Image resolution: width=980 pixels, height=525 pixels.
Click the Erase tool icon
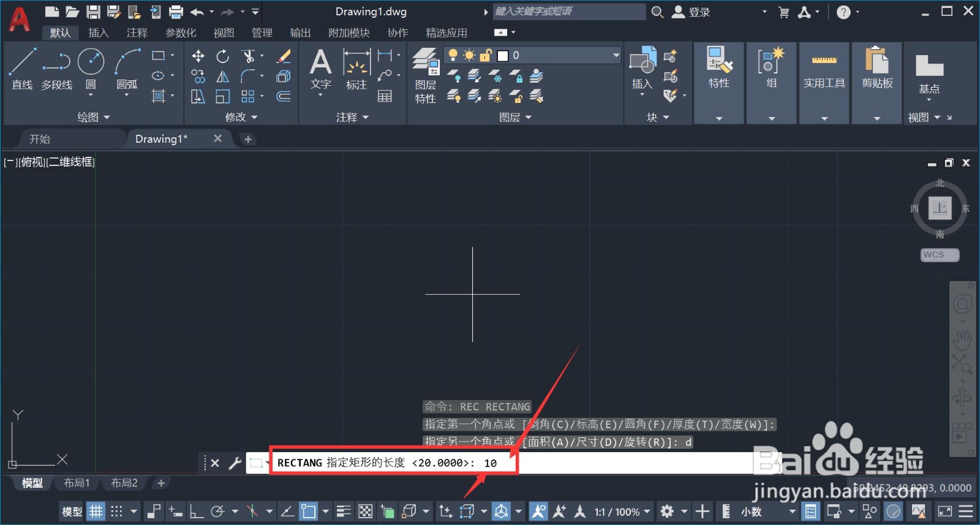[x=284, y=56]
